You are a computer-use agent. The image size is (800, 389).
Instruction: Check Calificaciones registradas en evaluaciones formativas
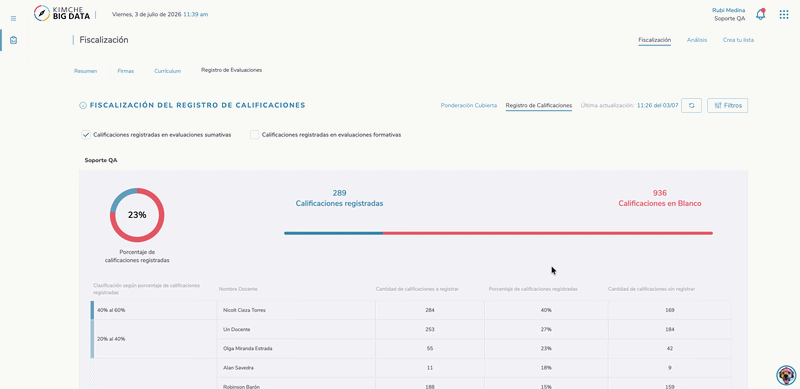click(x=255, y=135)
